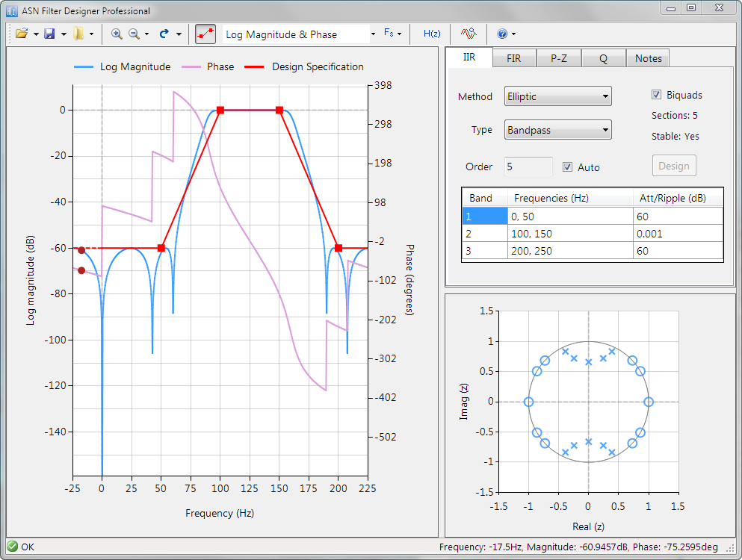
Task: Click the open file folder icon
Action: click(21, 34)
